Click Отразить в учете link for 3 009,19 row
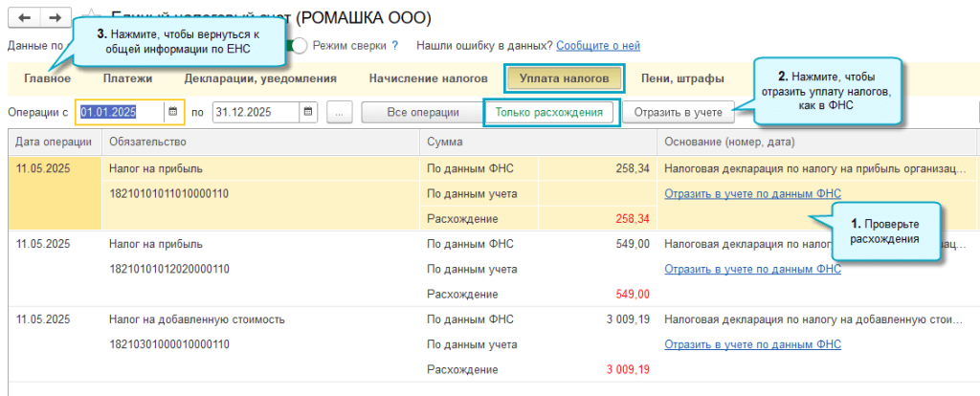 (x=752, y=344)
